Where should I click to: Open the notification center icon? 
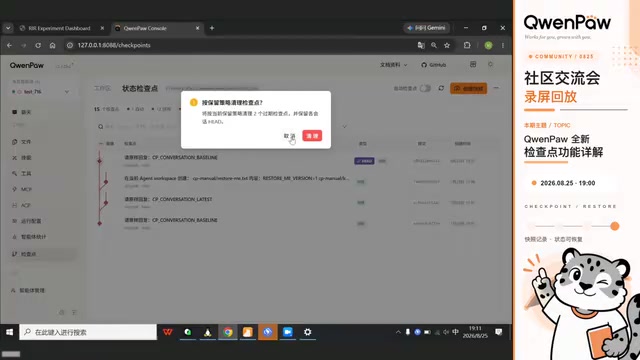pyautogui.click(x=498, y=332)
